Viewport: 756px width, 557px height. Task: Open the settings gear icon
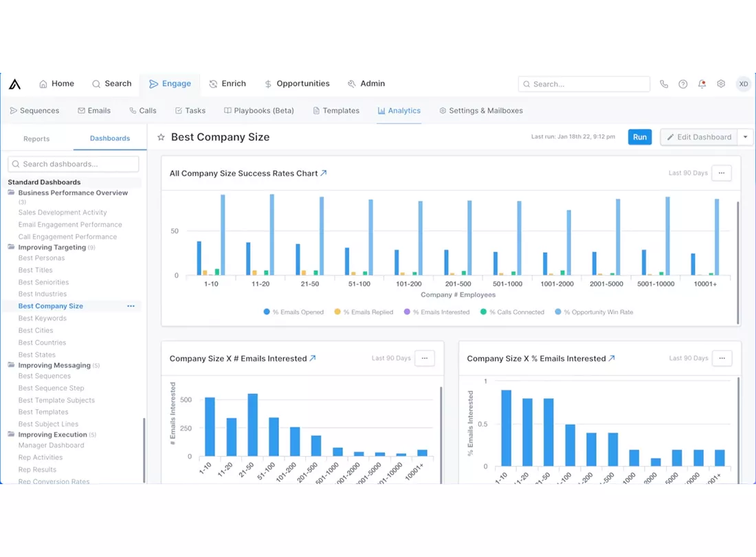pos(721,84)
